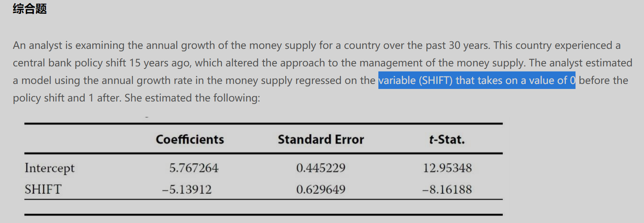Select the SHIFT row label in the table

[43, 190]
